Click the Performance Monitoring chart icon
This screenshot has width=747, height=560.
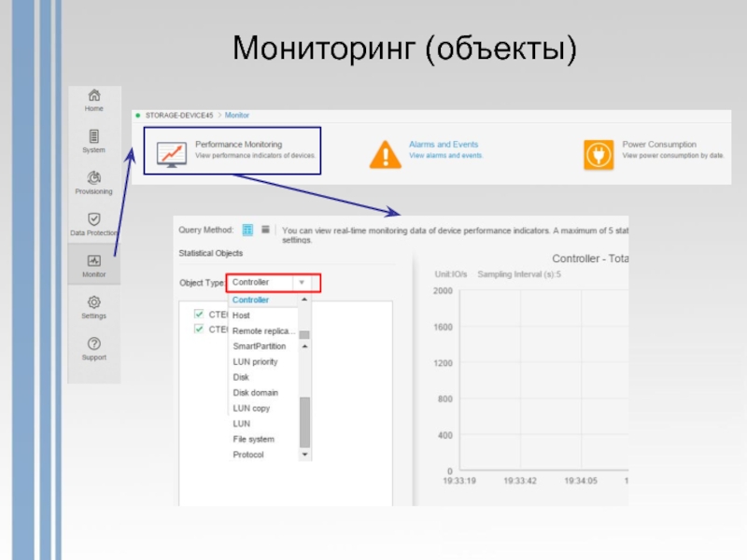point(172,154)
